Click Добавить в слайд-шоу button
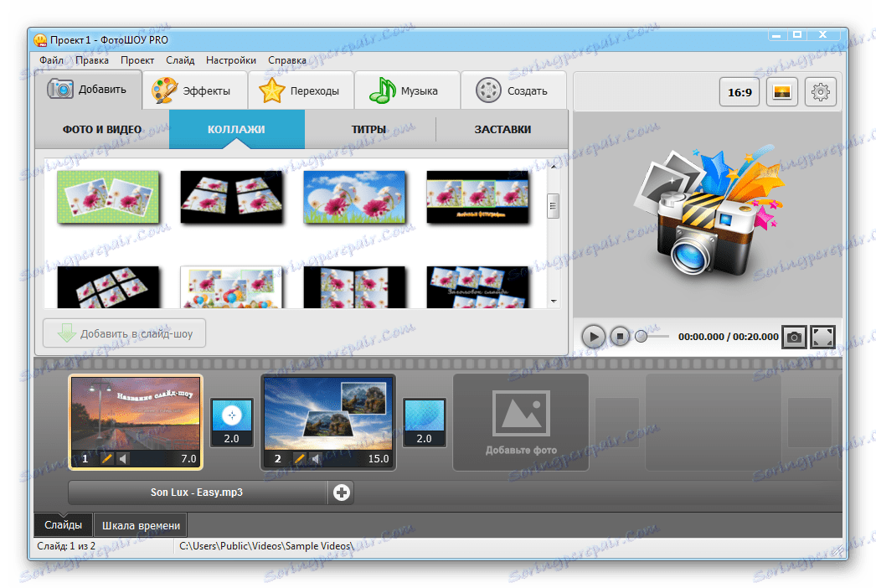876x588 pixels. click(124, 333)
